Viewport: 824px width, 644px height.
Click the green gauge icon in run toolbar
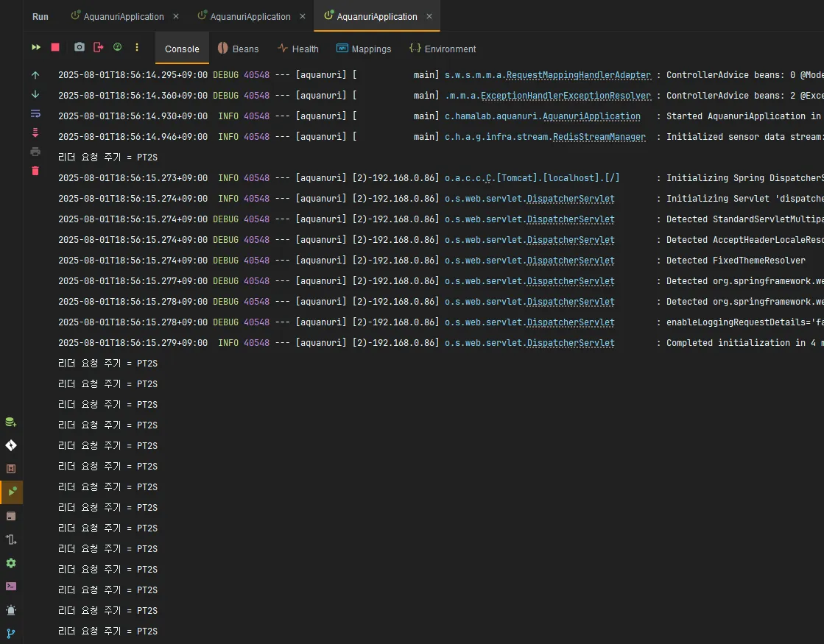[x=118, y=47]
